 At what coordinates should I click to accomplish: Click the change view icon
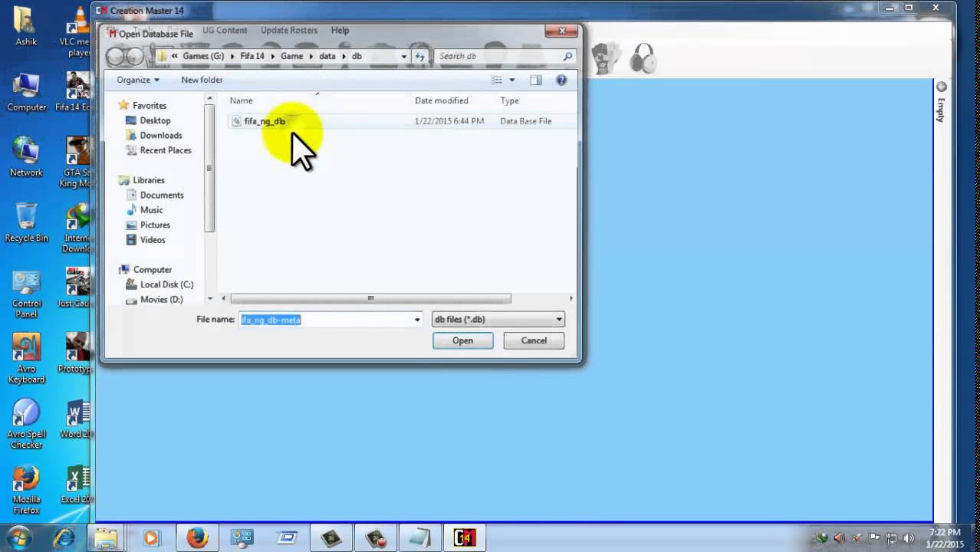pos(497,80)
